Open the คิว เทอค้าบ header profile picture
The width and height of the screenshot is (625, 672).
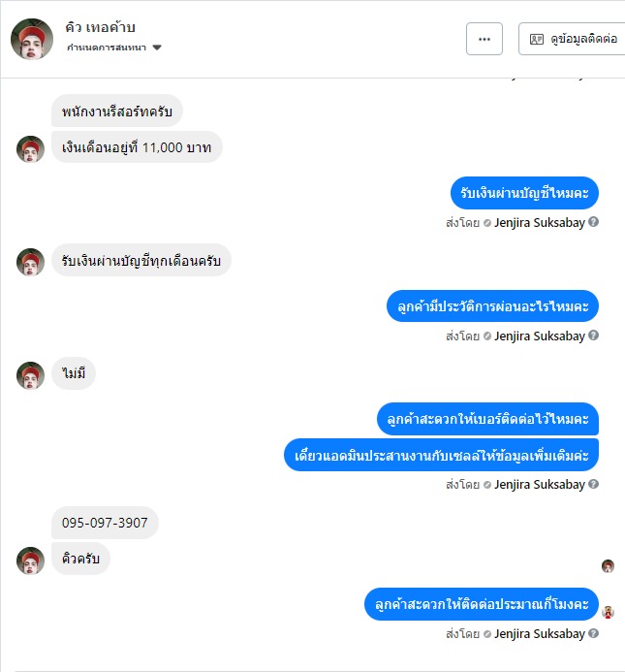pos(32,39)
